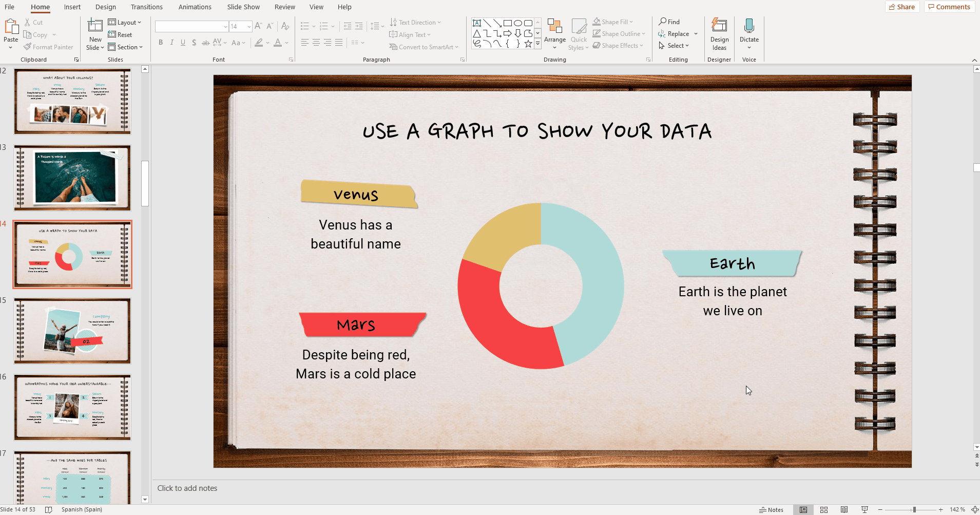
Task: Open the Section dropdown
Action: click(x=125, y=47)
